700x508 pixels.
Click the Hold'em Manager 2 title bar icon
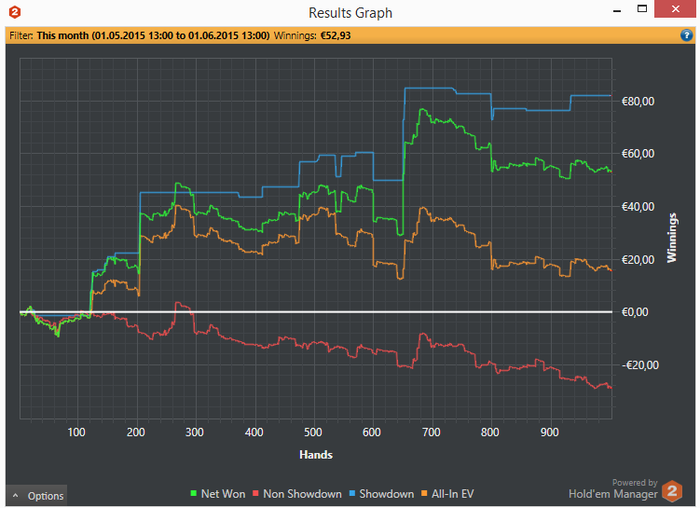point(15,12)
